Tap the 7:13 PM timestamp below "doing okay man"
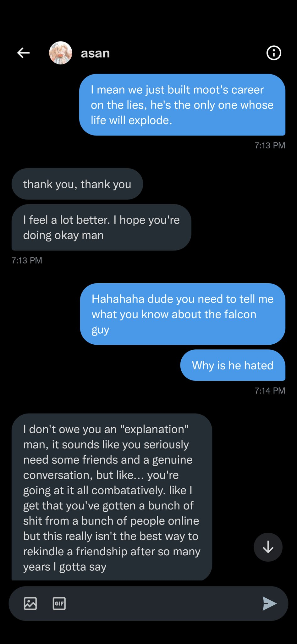Viewport: 297px width, 644px height. [27, 260]
